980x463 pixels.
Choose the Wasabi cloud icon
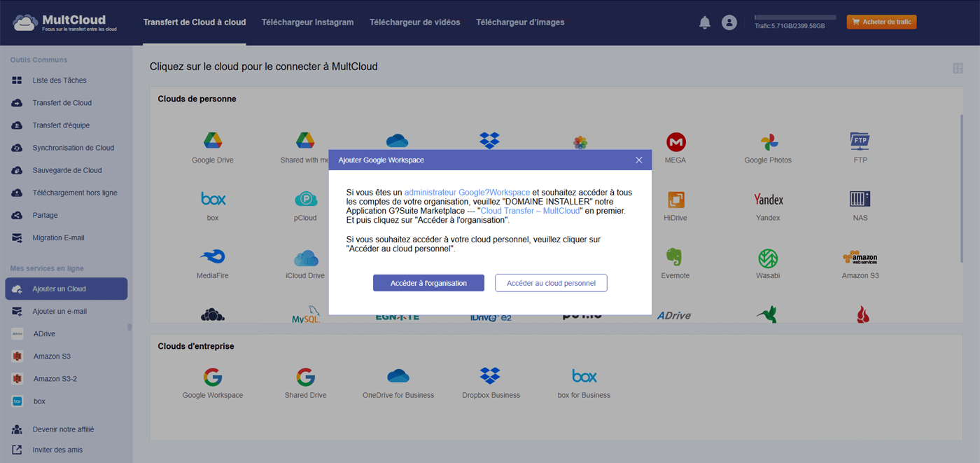pos(768,258)
